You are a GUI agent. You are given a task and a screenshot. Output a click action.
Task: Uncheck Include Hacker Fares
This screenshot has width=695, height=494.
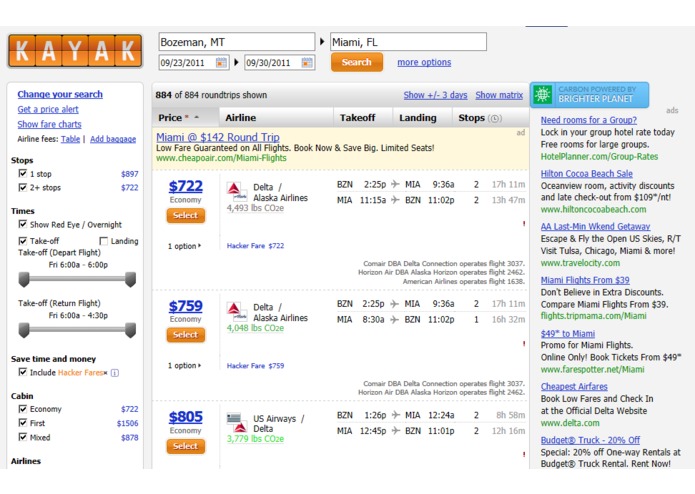click(x=23, y=372)
